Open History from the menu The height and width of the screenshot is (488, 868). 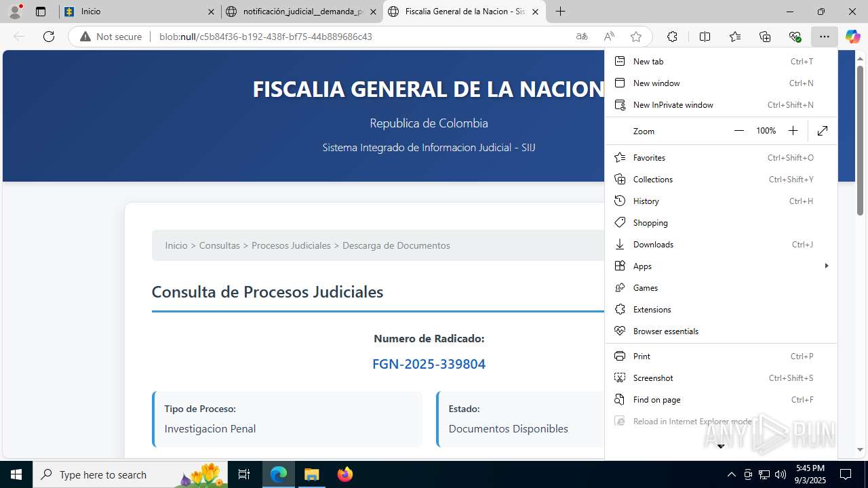click(x=721, y=201)
